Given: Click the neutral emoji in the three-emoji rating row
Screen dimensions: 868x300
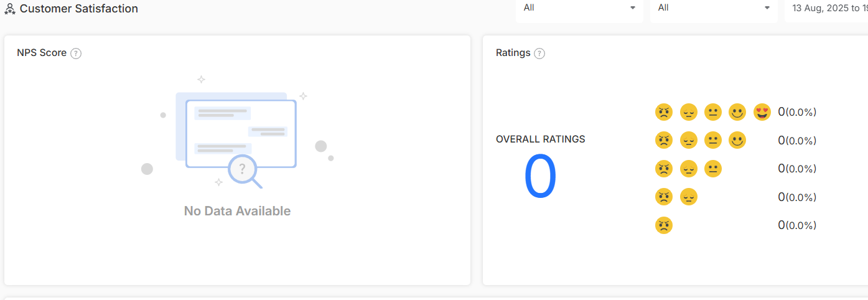Looking at the screenshot, I should click(713, 169).
